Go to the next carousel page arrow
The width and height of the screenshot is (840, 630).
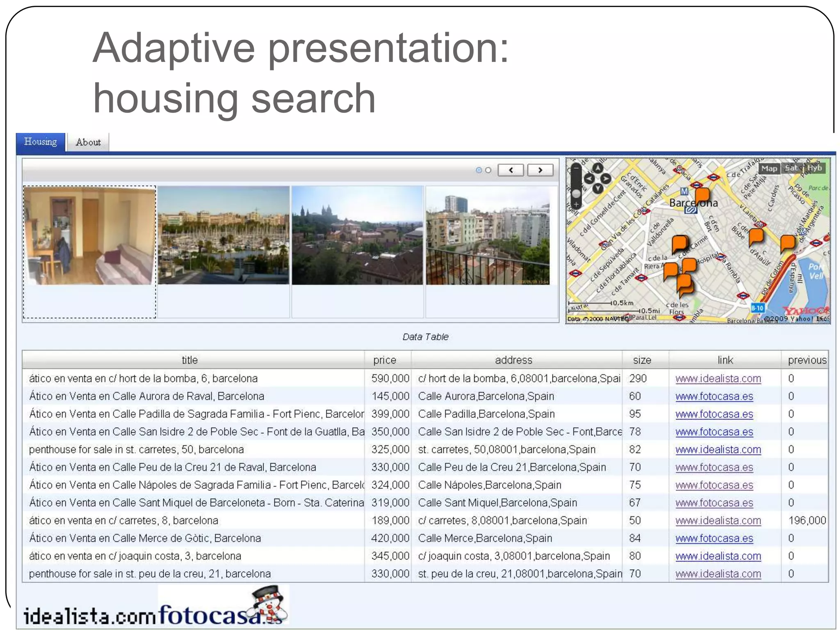pyautogui.click(x=540, y=170)
